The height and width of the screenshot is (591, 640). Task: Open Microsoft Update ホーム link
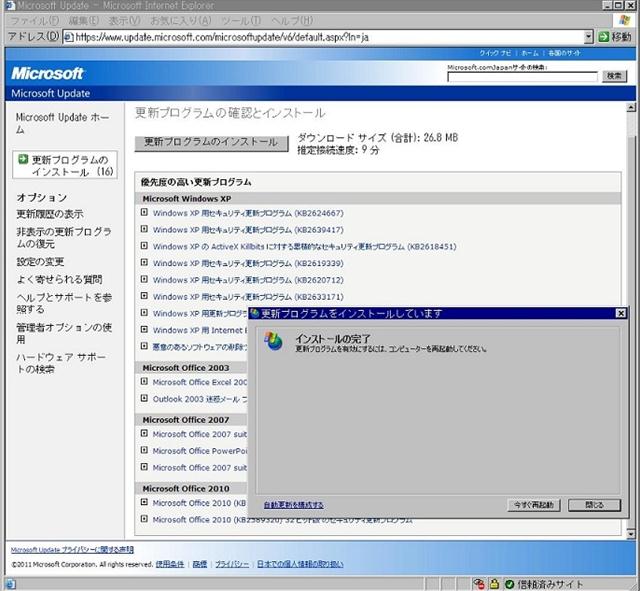coord(62,123)
